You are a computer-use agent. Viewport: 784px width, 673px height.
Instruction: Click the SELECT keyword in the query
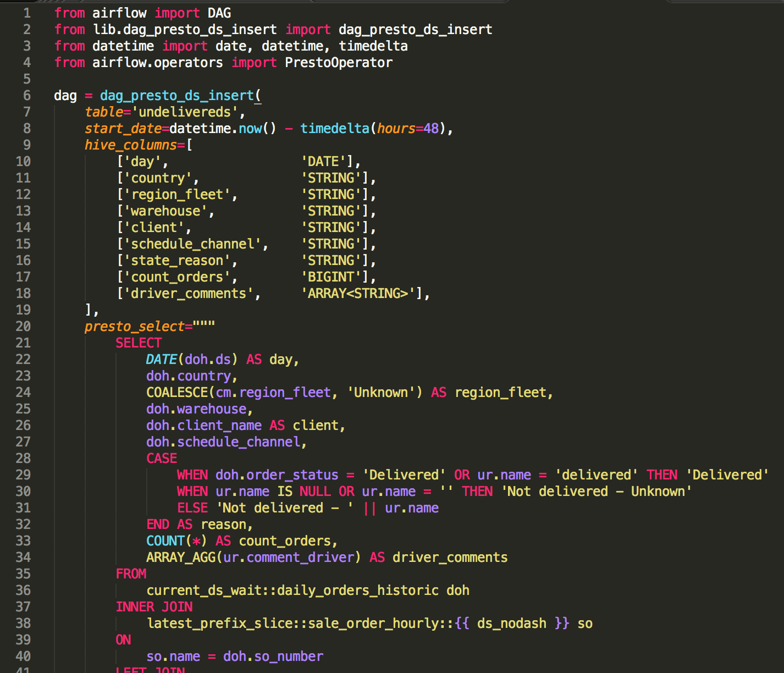(x=139, y=343)
